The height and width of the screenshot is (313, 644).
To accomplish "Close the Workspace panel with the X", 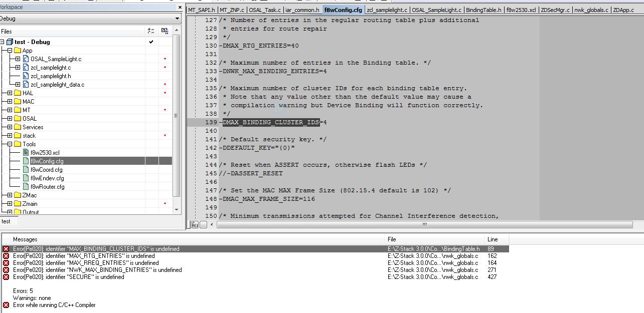I will pyautogui.click(x=180, y=8).
